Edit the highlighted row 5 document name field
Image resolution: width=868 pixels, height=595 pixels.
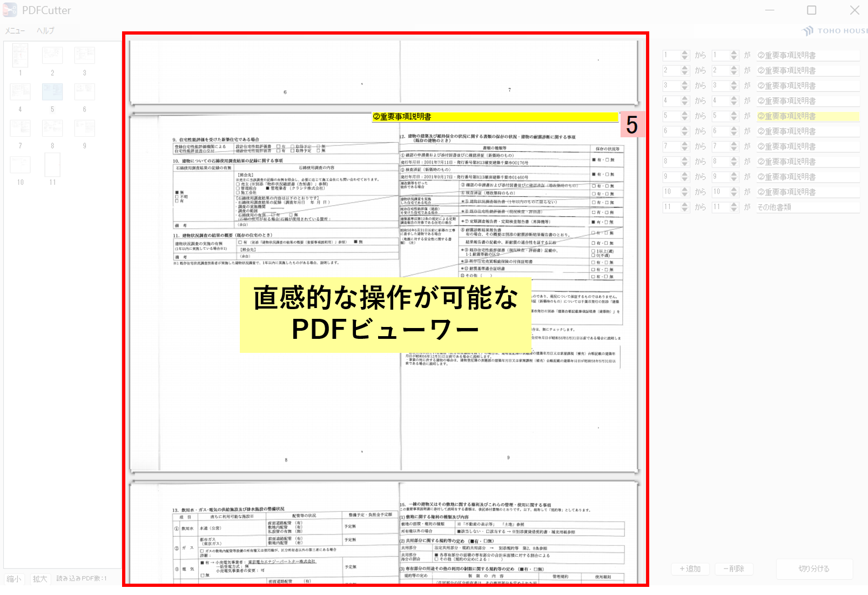[x=807, y=116]
